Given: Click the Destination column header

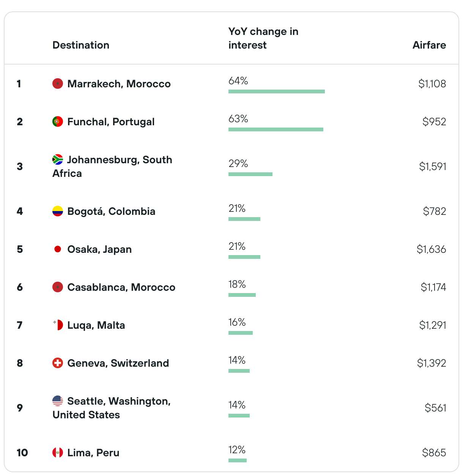Looking at the screenshot, I should pos(81,45).
